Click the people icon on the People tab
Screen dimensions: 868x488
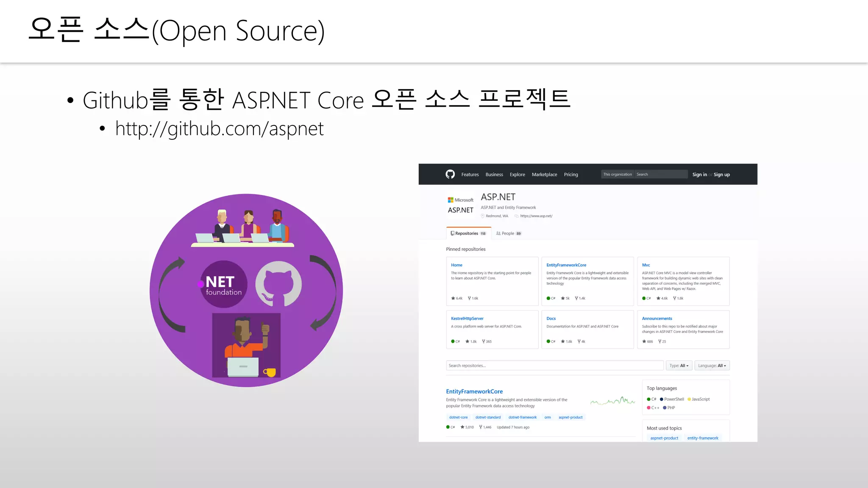click(x=498, y=233)
